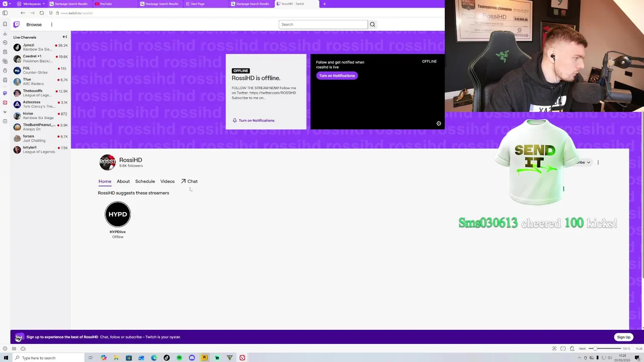
Task: Open channel options three-dot menu
Action: pyautogui.click(x=598, y=162)
